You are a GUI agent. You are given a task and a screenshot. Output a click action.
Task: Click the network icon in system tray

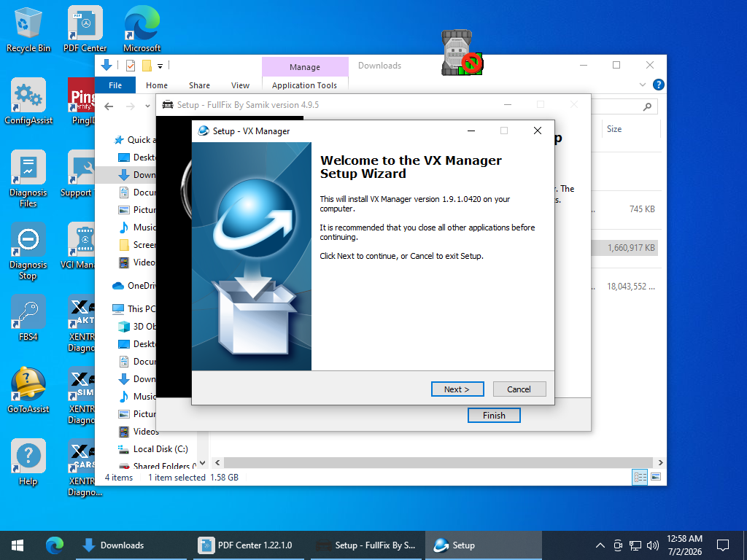(635, 545)
